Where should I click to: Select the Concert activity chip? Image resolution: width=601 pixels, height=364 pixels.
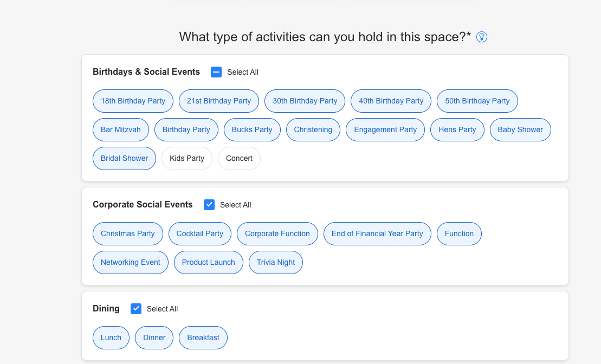click(239, 158)
